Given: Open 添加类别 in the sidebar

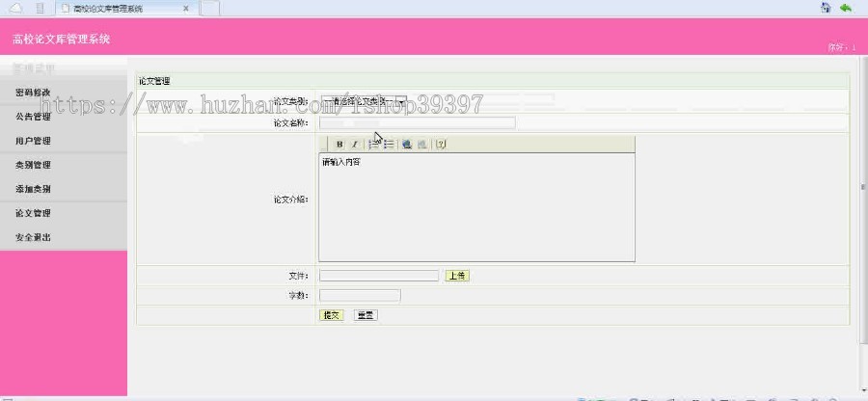Looking at the screenshot, I should [33, 189].
